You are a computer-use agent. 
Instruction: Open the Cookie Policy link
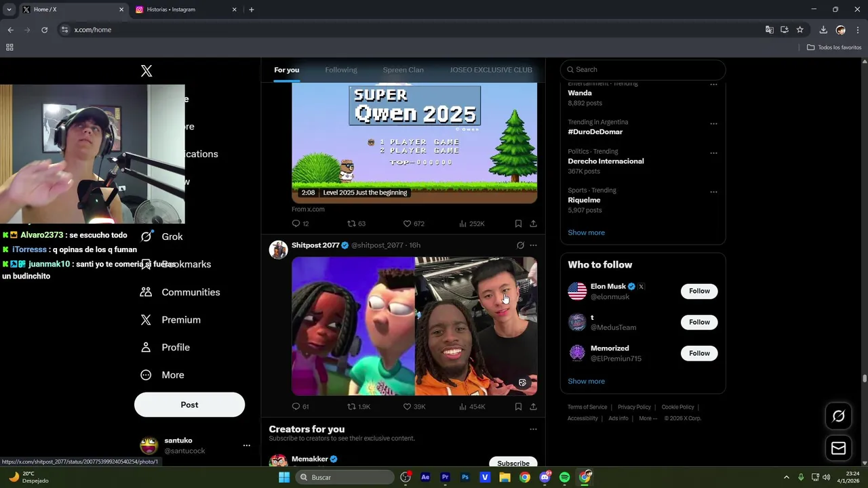[x=677, y=407]
